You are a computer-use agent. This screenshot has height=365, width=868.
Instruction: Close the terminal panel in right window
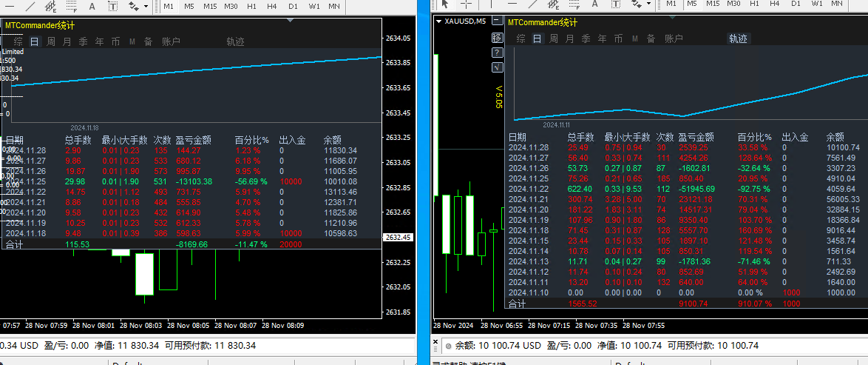tap(435, 341)
